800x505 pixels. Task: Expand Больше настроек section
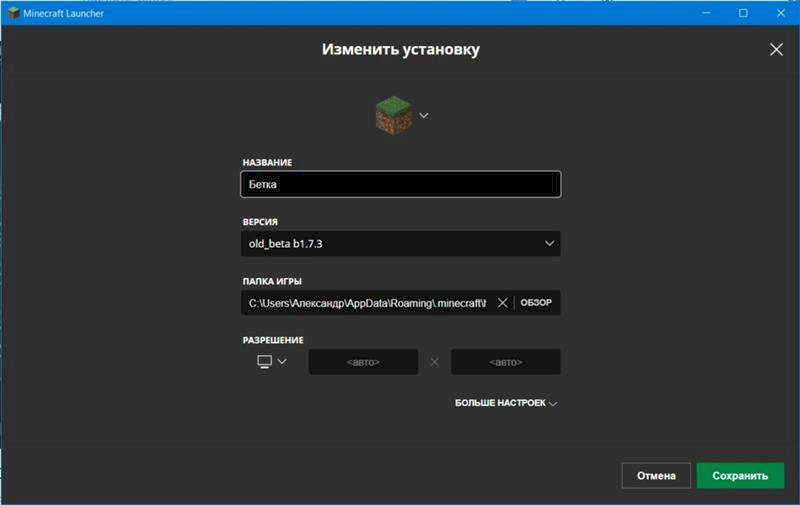(506, 403)
